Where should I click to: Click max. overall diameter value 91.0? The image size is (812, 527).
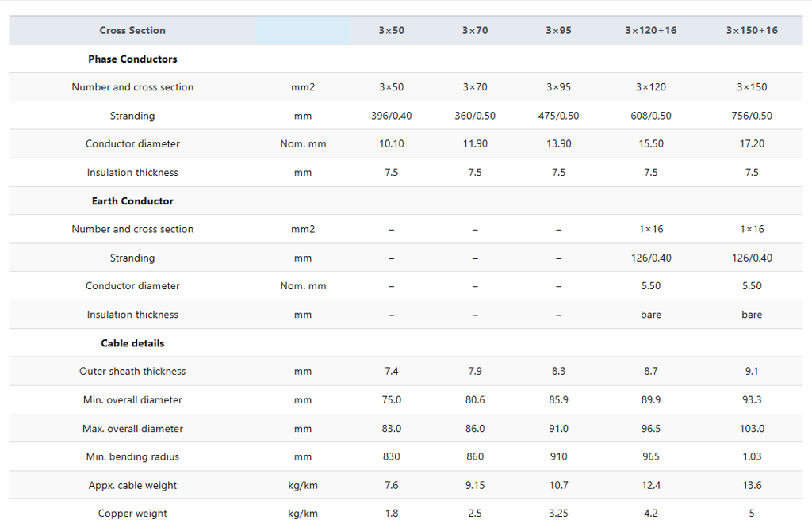(x=558, y=429)
